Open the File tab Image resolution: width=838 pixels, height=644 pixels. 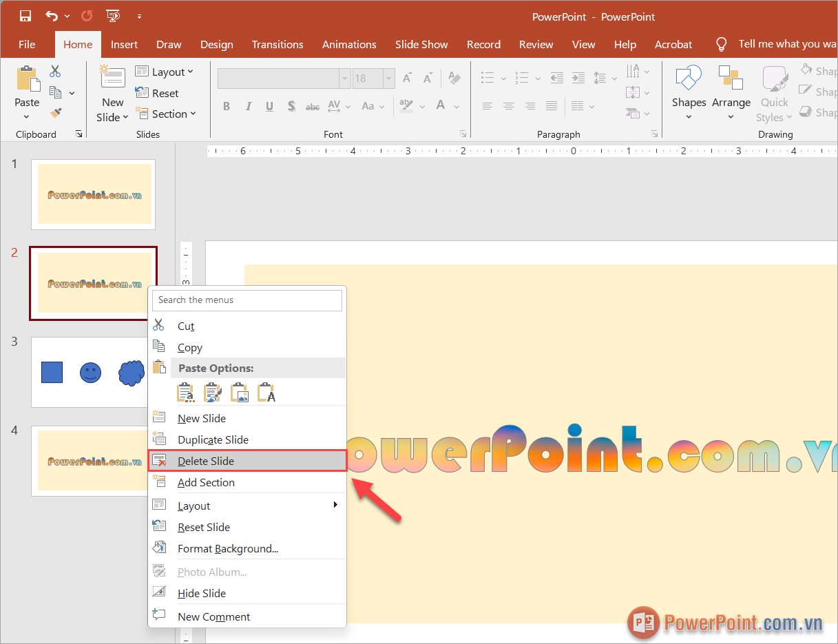tap(27, 44)
